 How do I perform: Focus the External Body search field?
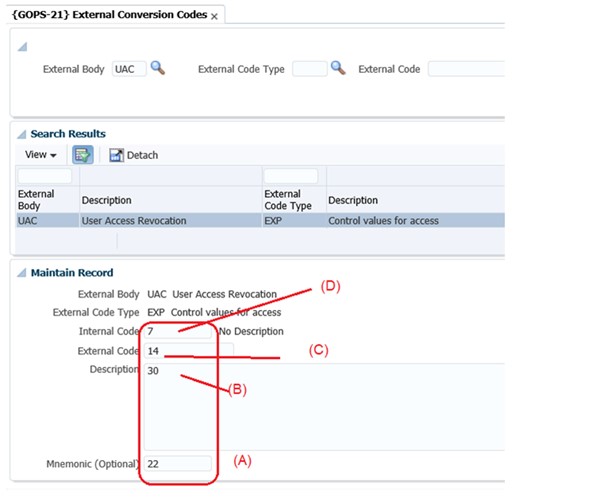(x=129, y=69)
